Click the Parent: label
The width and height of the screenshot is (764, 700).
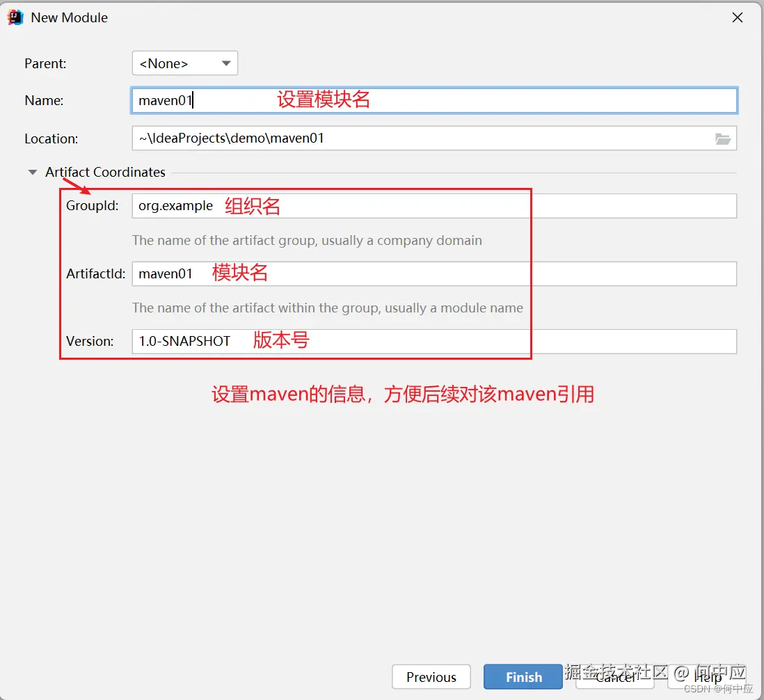point(45,64)
